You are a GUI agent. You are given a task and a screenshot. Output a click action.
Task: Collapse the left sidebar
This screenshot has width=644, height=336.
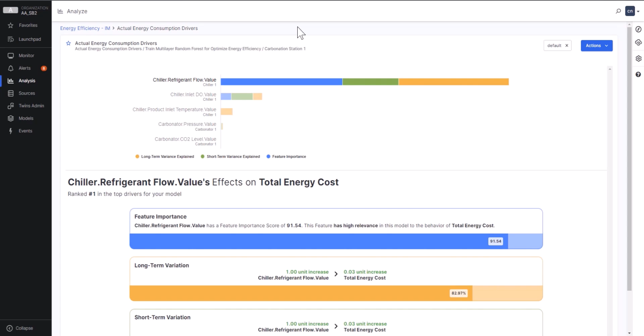coord(20,328)
